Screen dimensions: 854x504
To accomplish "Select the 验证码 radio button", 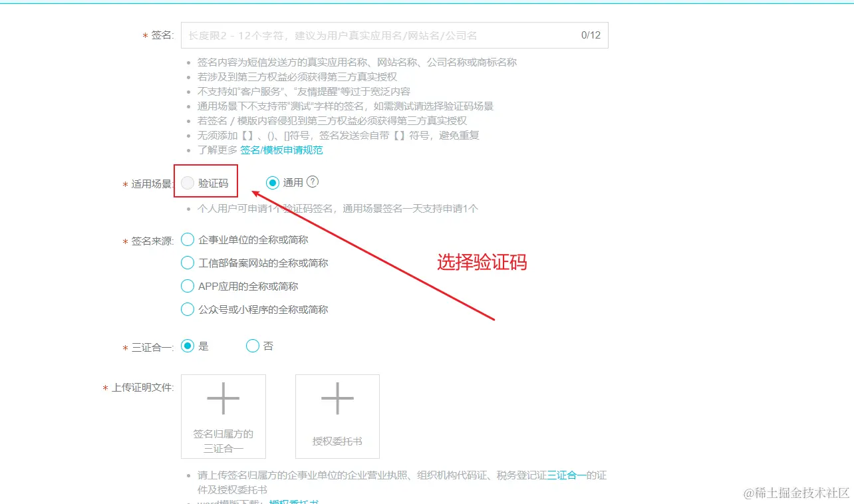I will (x=188, y=184).
